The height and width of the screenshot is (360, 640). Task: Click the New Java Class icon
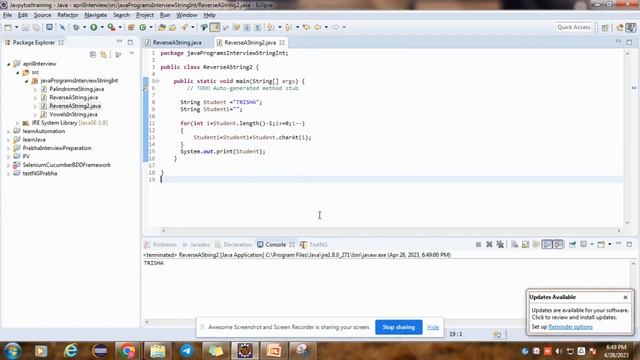click(x=142, y=27)
